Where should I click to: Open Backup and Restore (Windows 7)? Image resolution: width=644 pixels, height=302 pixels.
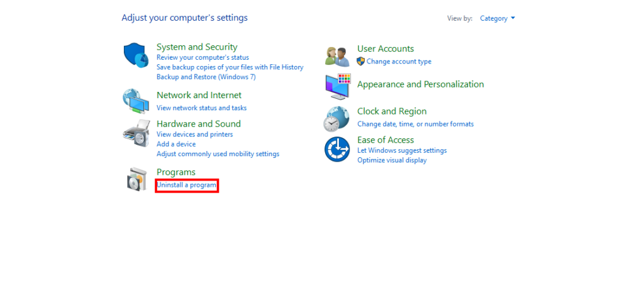point(206,77)
